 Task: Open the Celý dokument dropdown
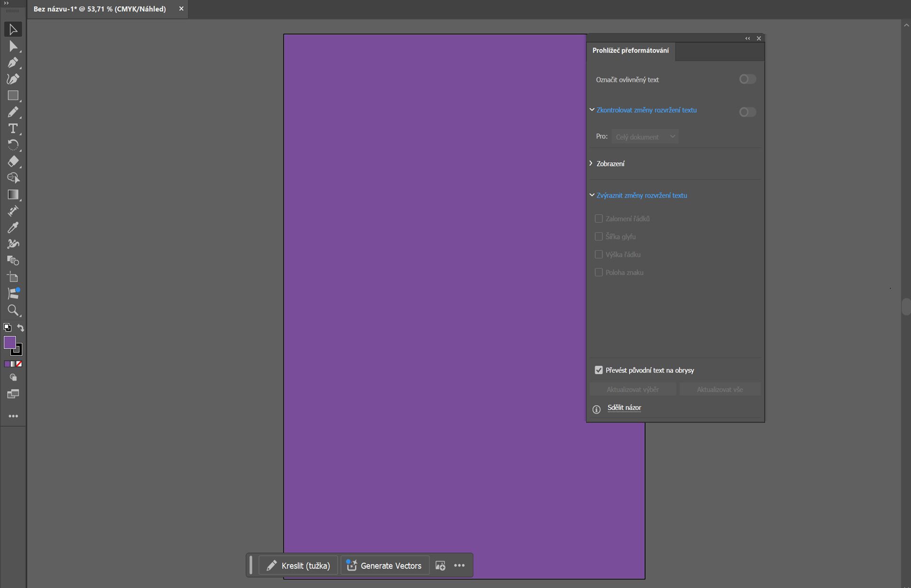pos(645,137)
